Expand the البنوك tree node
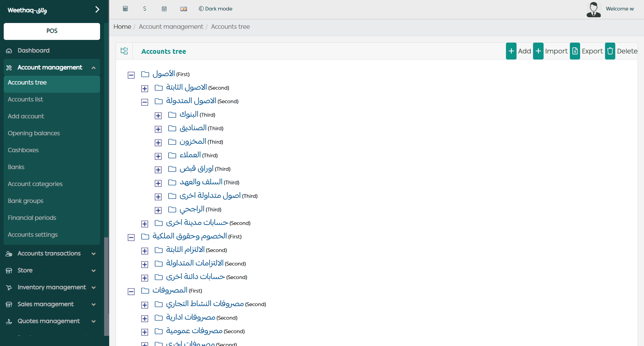The image size is (644, 346). coord(158,115)
